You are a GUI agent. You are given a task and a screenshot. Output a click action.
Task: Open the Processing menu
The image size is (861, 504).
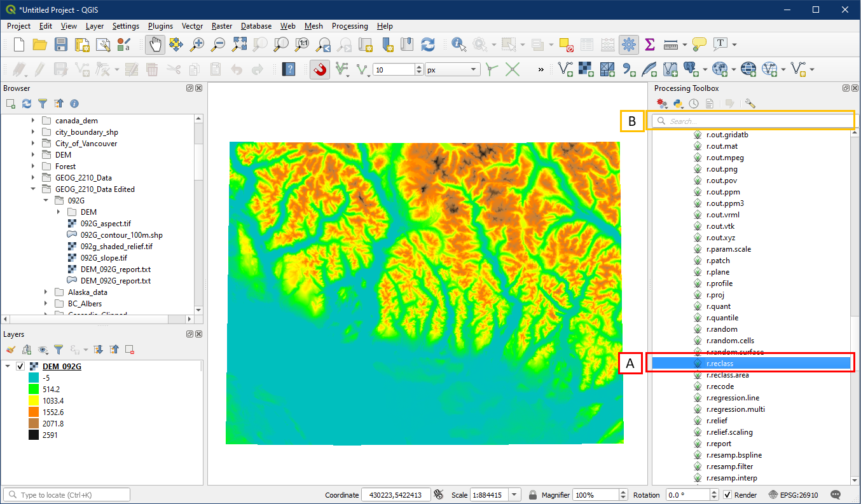click(x=350, y=26)
